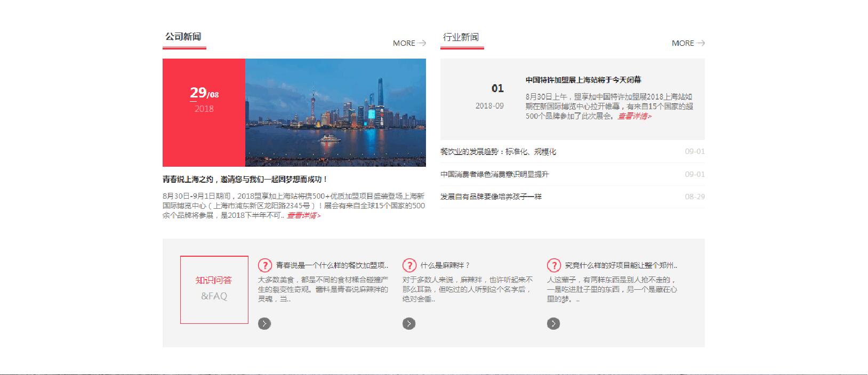Screen dimensions: 868x375
Task: Click the red 29/08 2018 date block
Action: point(204,112)
